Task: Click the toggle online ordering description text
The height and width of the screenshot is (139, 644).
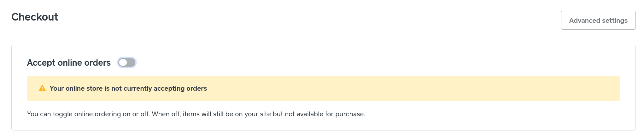Action: click(196, 114)
